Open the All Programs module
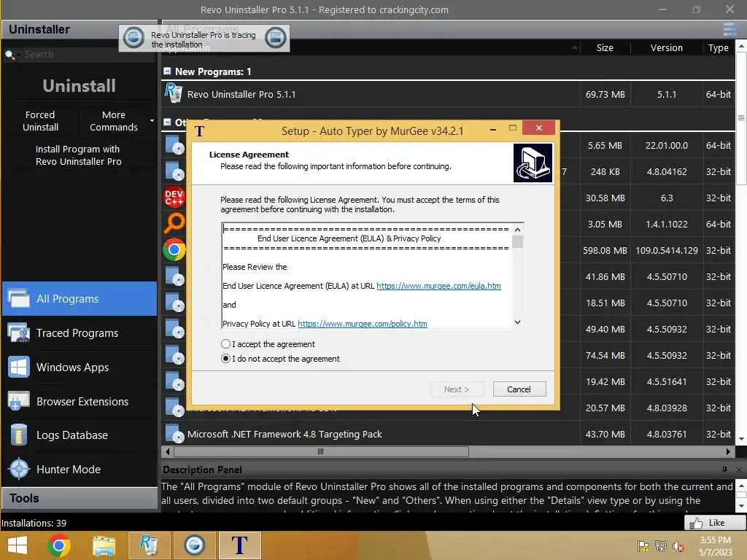This screenshot has width=747, height=560. (80, 298)
